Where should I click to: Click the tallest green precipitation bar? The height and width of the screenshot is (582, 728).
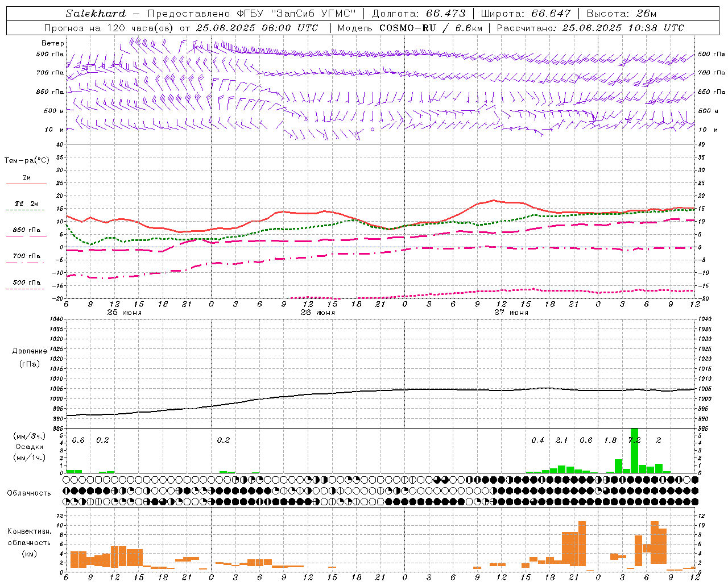tap(634, 450)
